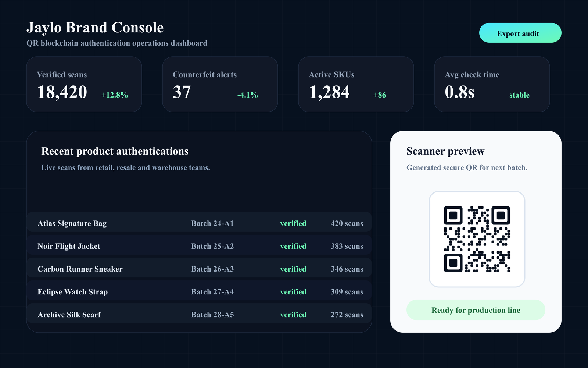
Task: Select the Carbon Runner Sneaker product name
Action: click(x=80, y=269)
